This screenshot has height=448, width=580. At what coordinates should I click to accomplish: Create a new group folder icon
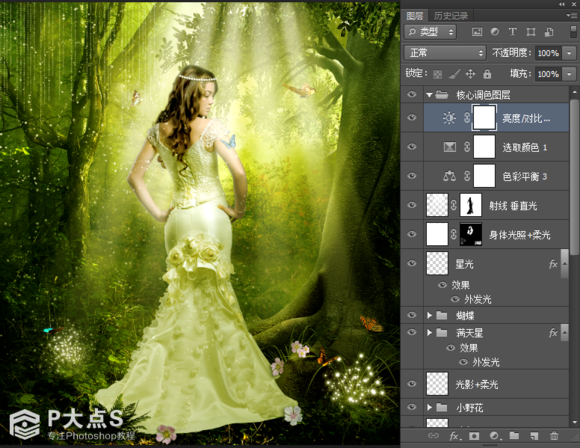point(514,435)
